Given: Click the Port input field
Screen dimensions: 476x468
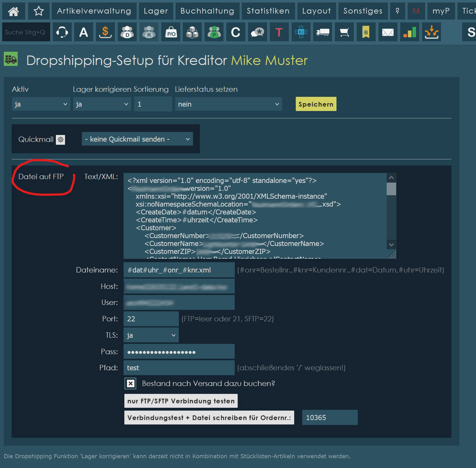Looking at the screenshot, I should tap(151, 319).
